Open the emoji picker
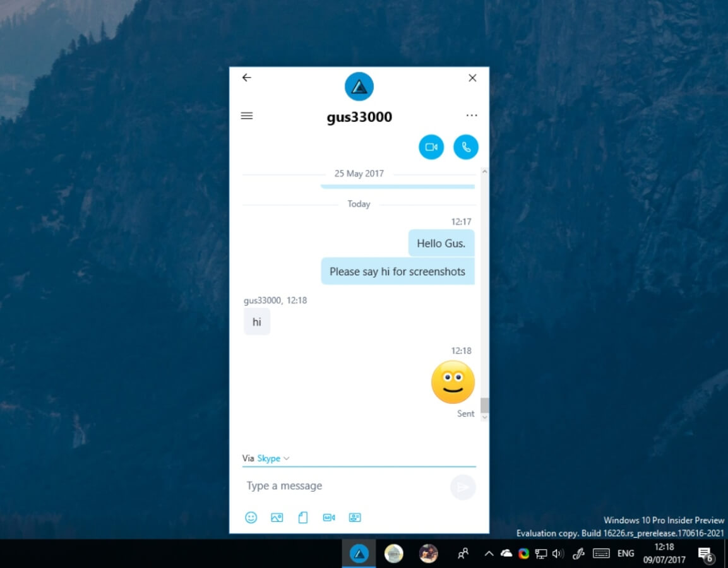The width and height of the screenshot is (728, 568). click(x=251, y=518)
